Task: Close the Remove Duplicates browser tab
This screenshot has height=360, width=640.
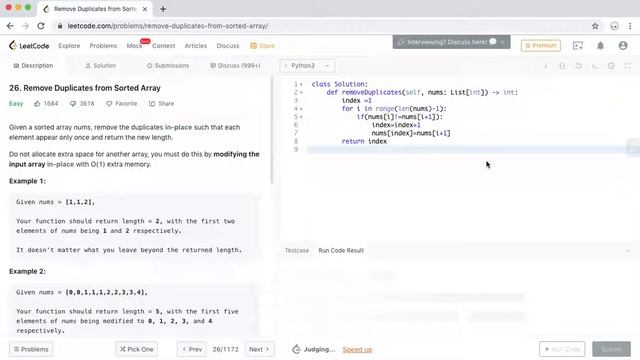Action: [145, 9]
